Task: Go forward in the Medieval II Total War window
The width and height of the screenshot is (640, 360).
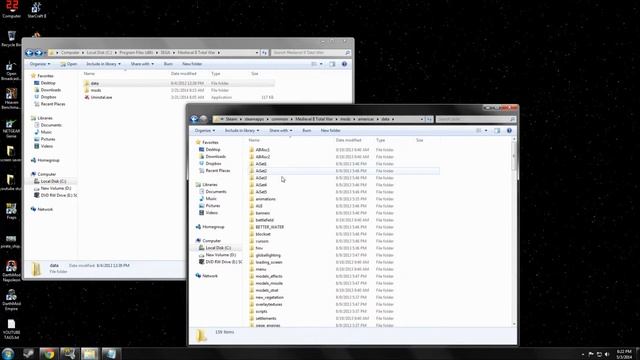Action: 38,53
